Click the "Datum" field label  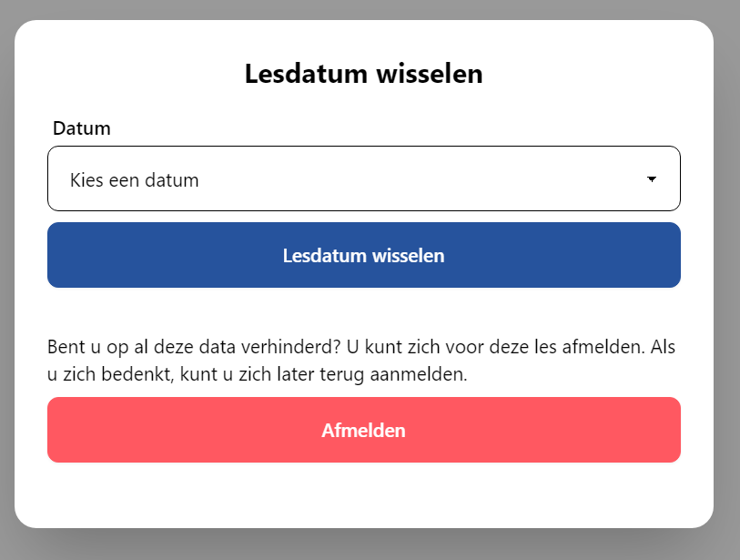(x=82, y=128)
